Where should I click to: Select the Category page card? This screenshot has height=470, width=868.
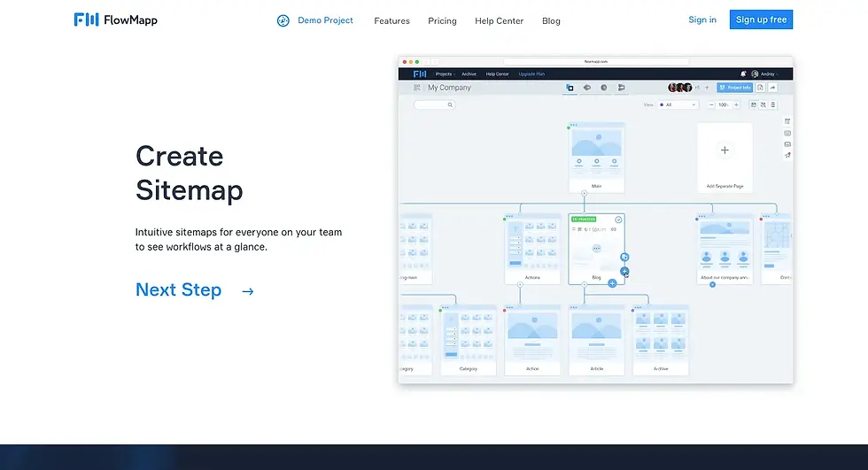(469, 341)
